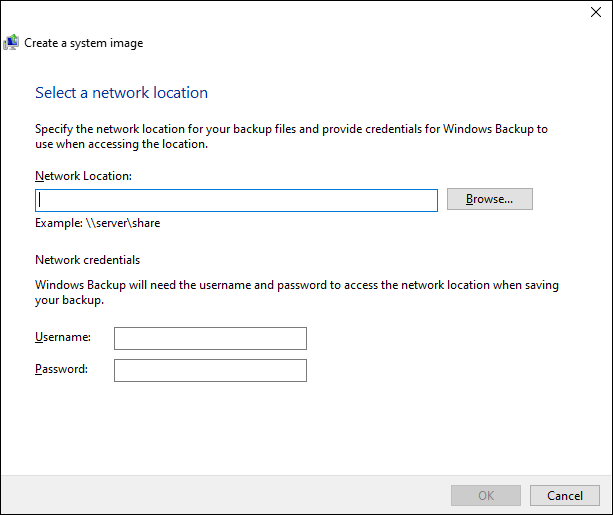Viewport: 613px width, 515px height.
Task: Click the 'Specify the network location' instruction text
Action: click(x=290, y=129)
